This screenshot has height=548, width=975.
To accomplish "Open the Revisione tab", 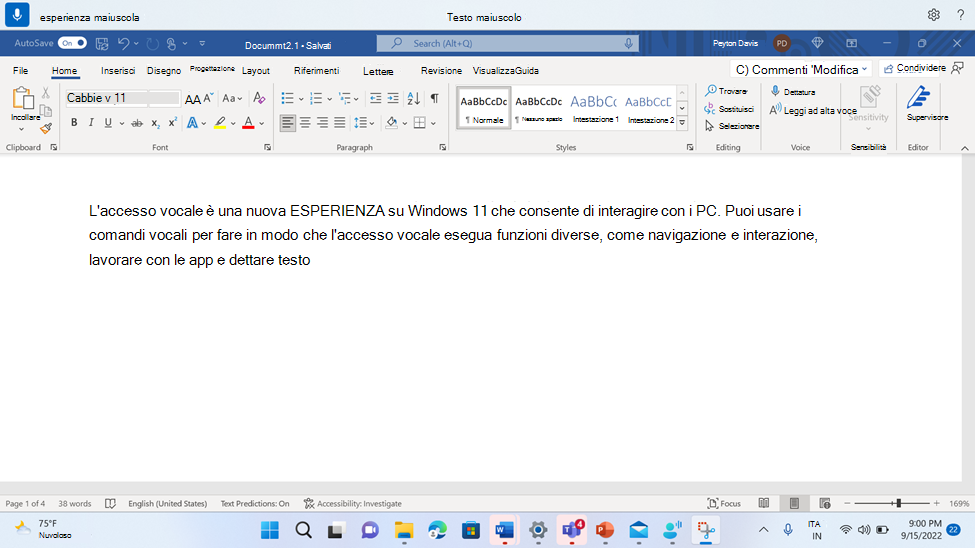I will [x=441, y=70].
